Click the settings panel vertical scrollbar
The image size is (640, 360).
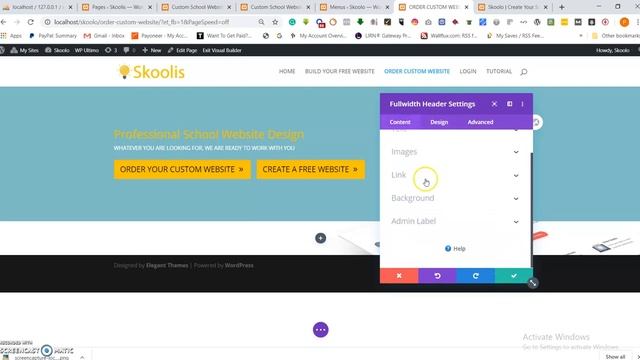pyautogui.click(x=531, y=210)
